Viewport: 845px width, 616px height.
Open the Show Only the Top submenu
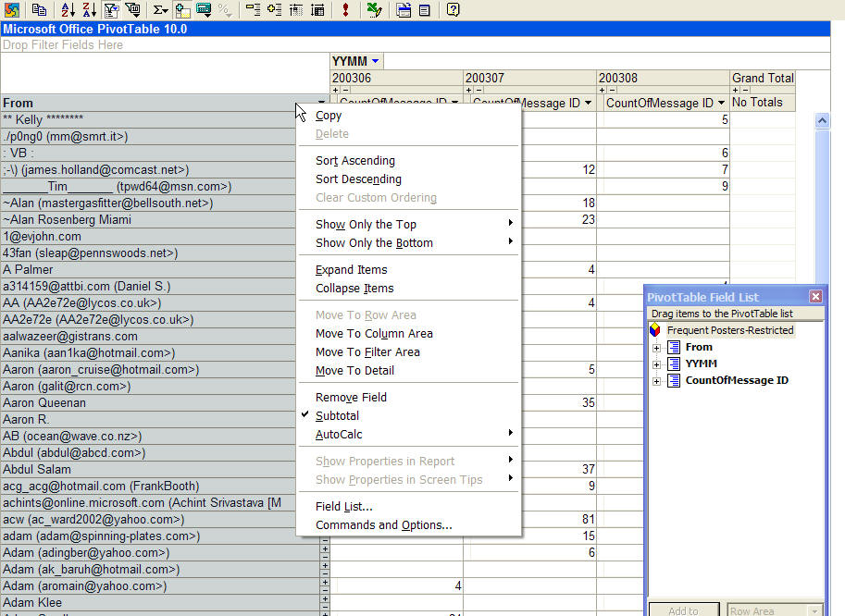click(366, 225)
